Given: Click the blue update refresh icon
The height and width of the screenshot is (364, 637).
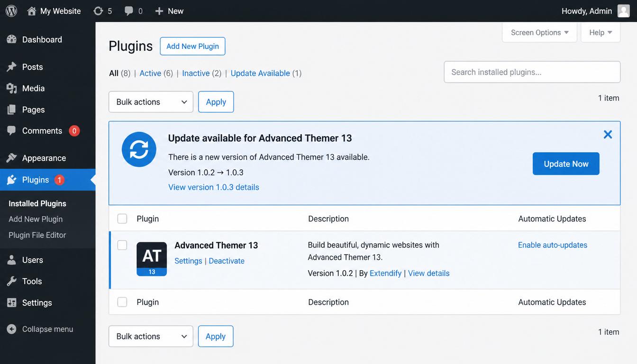Looking at the screenshot, I should tap(139, 149).
